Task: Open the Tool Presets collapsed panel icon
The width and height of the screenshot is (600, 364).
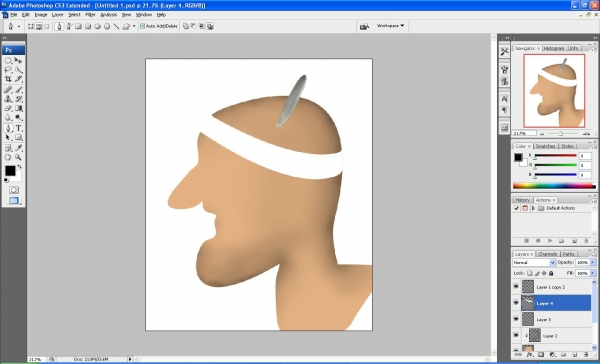Action: click(504, 51)
